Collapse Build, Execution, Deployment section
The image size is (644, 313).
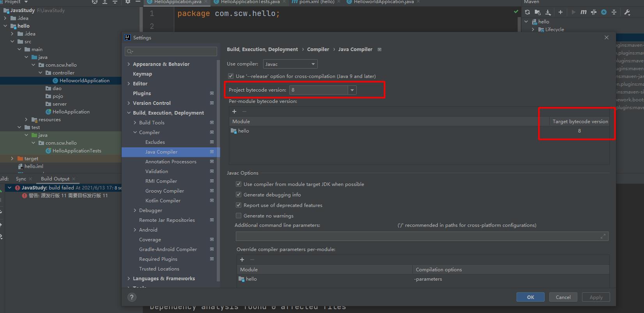coord(129,113)
